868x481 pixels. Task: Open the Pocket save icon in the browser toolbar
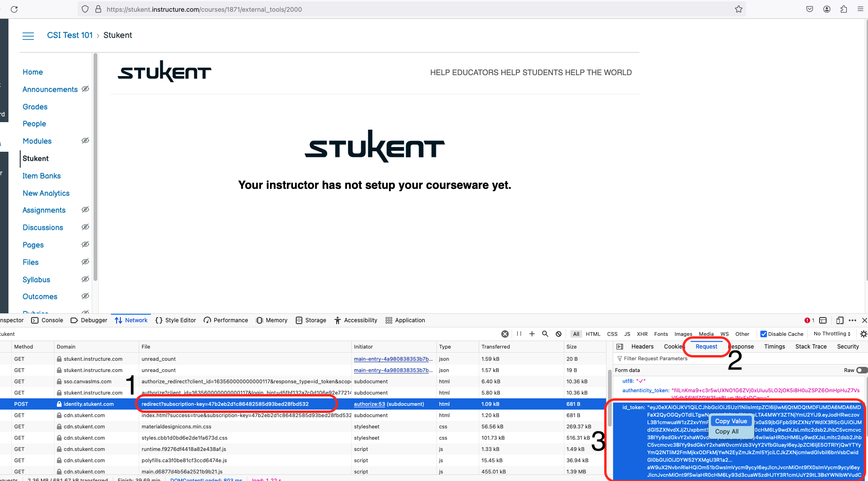[810, 9]
